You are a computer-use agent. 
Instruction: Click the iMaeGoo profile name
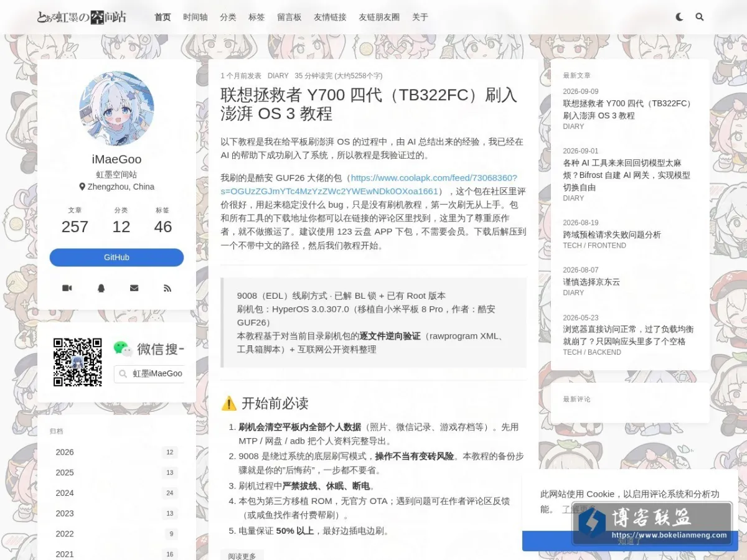click(116, 159)
